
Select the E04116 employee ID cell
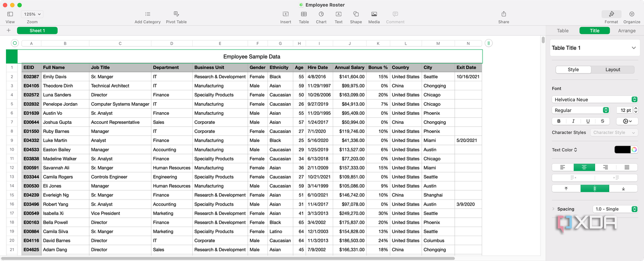pyautogui.click(x=31, y=240)
